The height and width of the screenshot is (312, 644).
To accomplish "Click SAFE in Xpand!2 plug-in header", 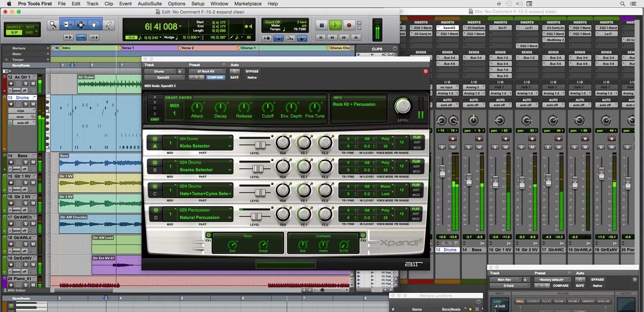I will (x=234, y=77).
